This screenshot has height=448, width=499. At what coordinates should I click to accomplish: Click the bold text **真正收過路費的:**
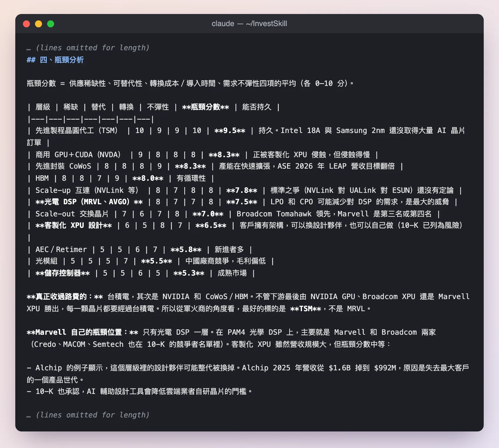[65, 297]
